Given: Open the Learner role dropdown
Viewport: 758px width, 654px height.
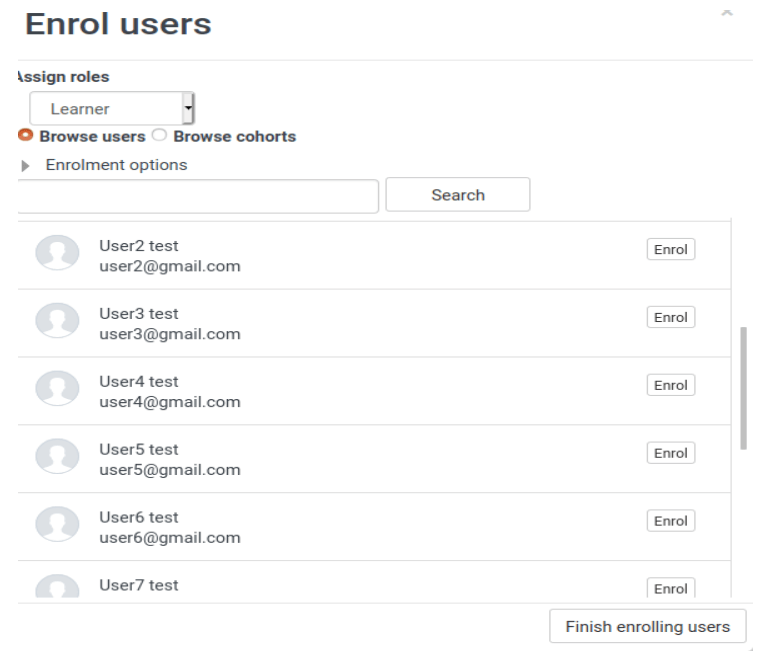Looking at the screenshot, I should coord(112,108).
